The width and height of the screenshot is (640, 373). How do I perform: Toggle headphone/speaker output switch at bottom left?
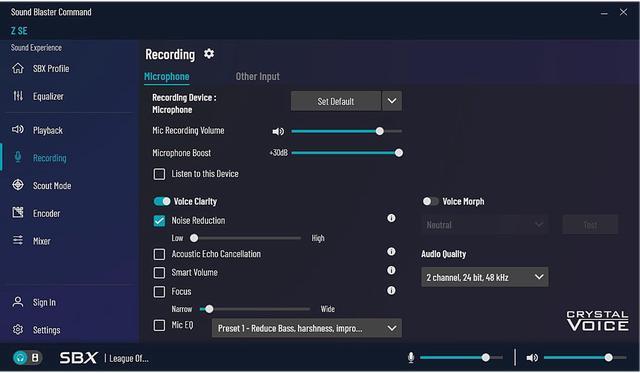[27, 358]
